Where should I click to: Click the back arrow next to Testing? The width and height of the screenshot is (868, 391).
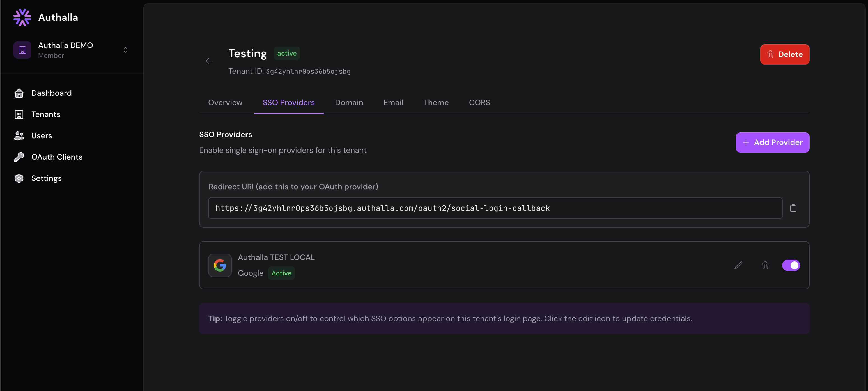(x=209, y=61)
